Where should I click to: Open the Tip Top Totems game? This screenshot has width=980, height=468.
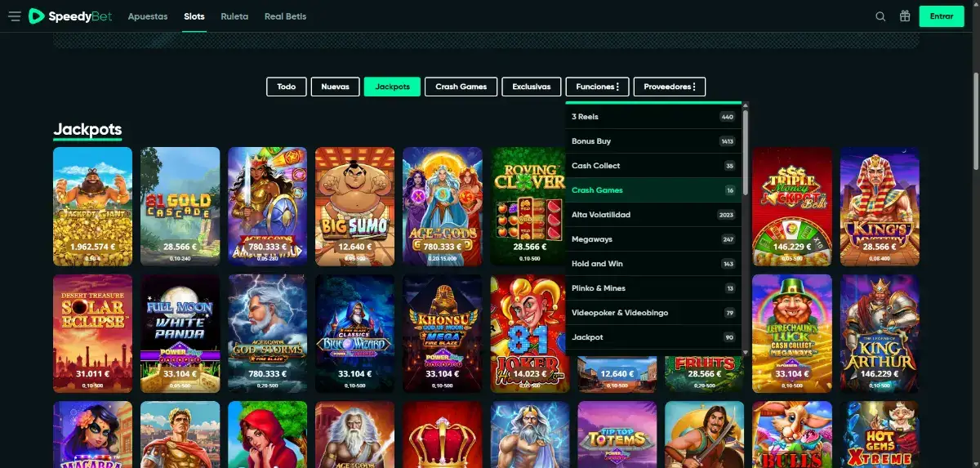click(617, 435)
